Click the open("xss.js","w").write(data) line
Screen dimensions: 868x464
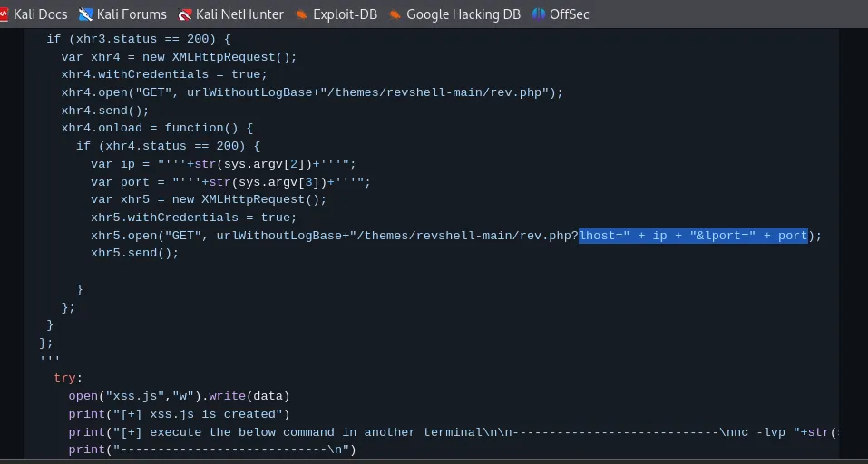click(179, 396)
